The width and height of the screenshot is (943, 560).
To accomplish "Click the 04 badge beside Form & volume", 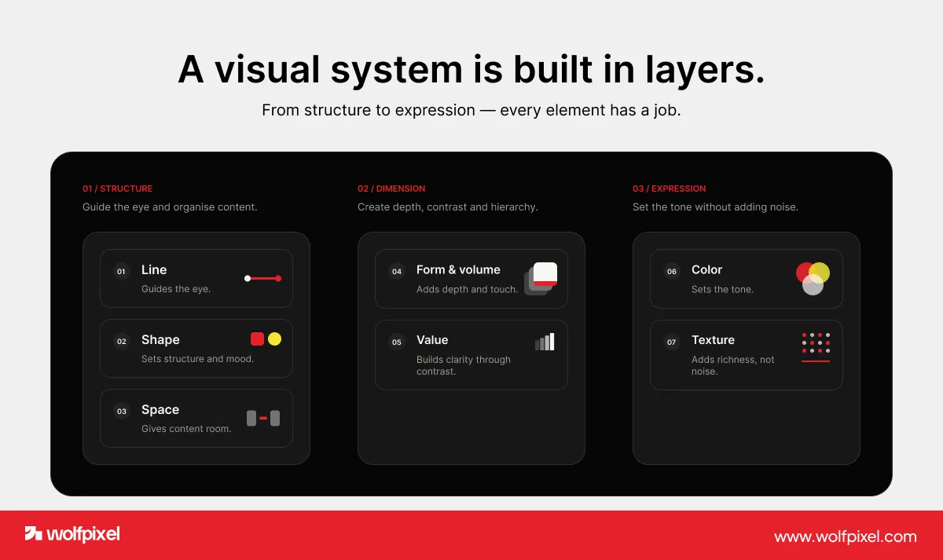I will [x=397, y=272].
